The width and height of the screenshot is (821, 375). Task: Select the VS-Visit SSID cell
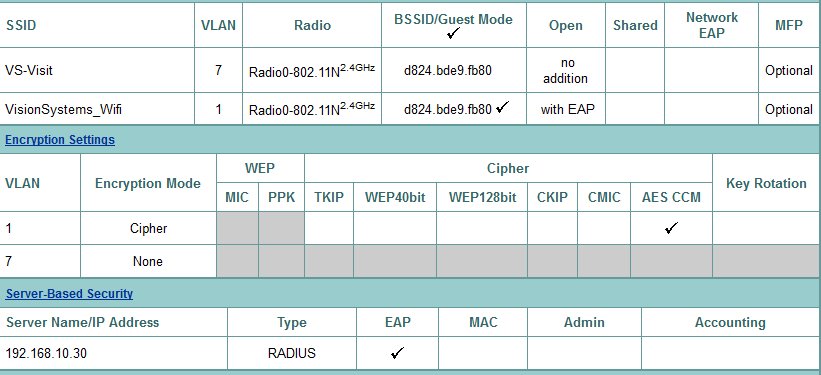coord(97,70)
